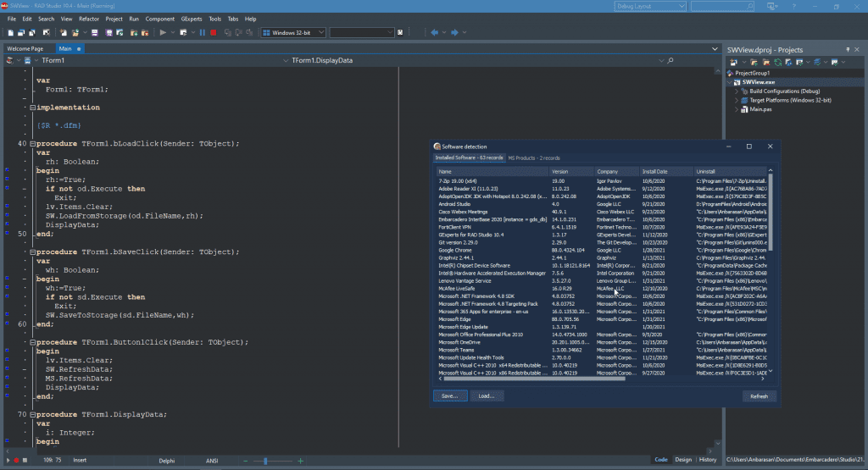Open the Debug Layout dropdown
This screenshot has width=868, height=470.
coord(682,6)
